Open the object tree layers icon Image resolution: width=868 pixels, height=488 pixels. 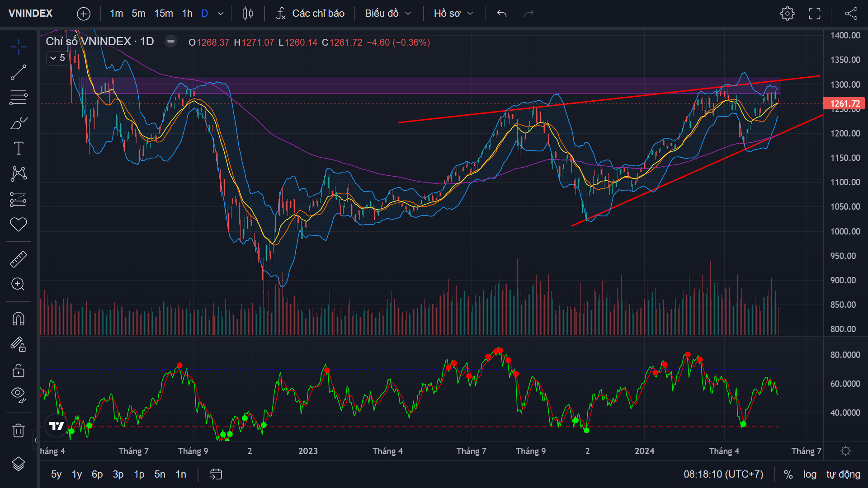click(x=19, y=464)
